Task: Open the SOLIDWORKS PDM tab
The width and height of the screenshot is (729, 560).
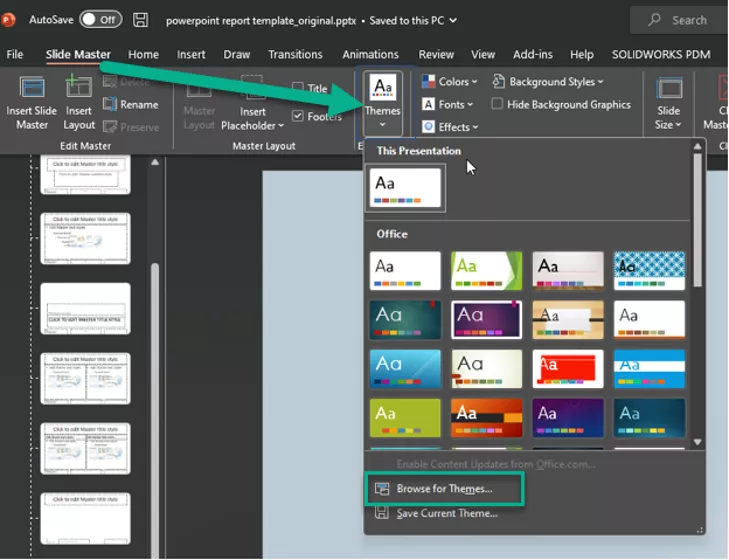Action: pyautogui.click(x=661, y=54)
